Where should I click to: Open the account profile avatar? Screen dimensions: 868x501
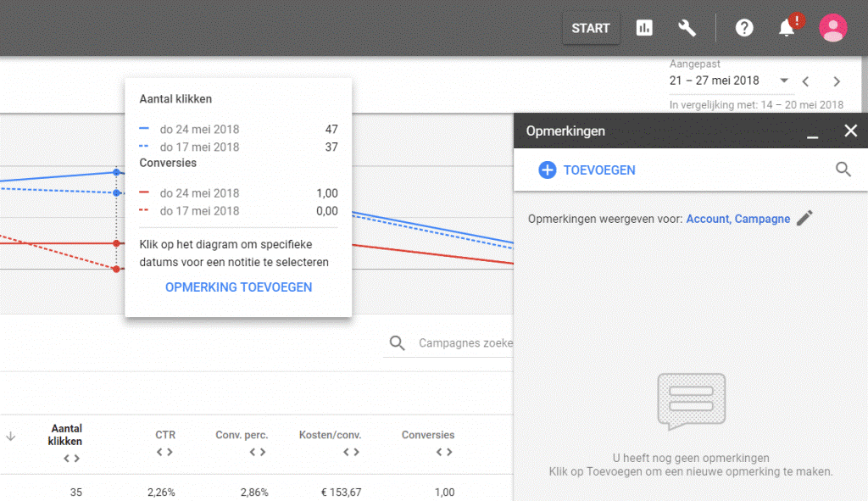click(832, 28)
